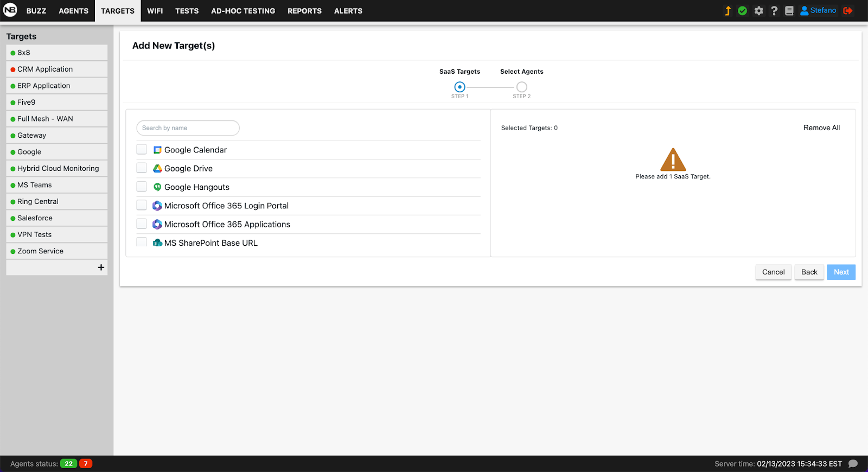
Task: Open documentation via the book icon
Action: 789,11
